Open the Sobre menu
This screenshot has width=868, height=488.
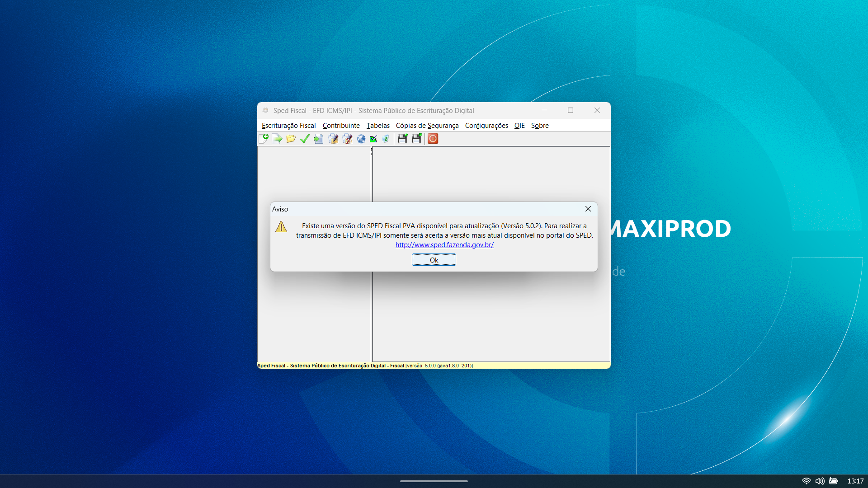coord(540,126)
